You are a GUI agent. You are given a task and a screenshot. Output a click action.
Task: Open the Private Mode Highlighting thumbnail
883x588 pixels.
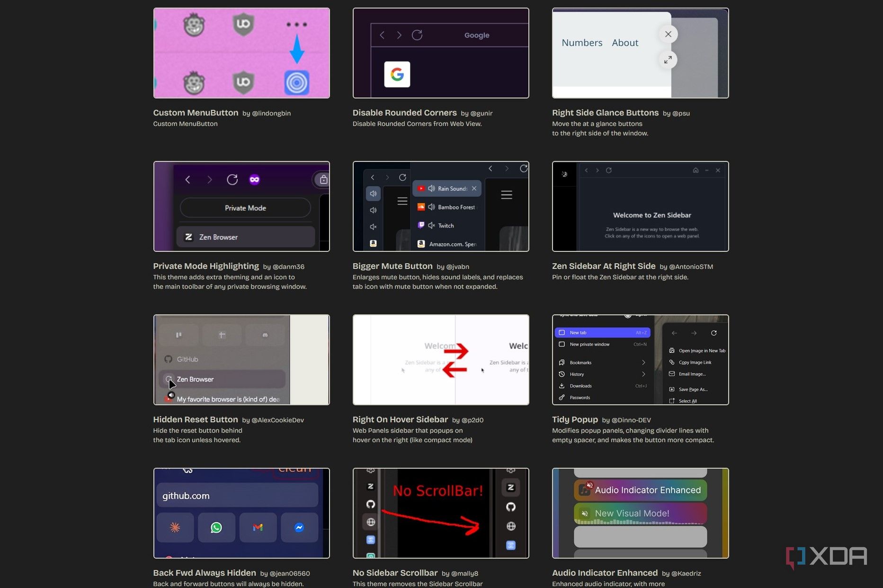tap(241, 206)
